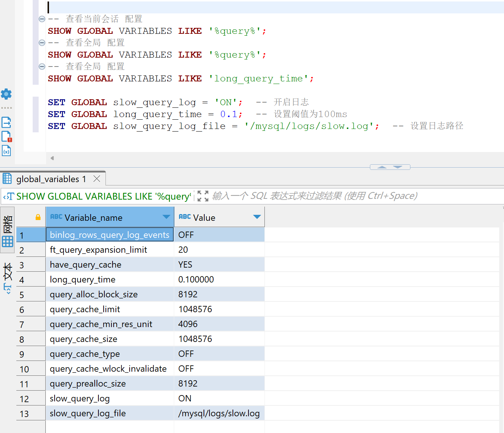Select the query_cache_limit cell
This screenshot has height=433, width=504.
click(x=110, y=309)
